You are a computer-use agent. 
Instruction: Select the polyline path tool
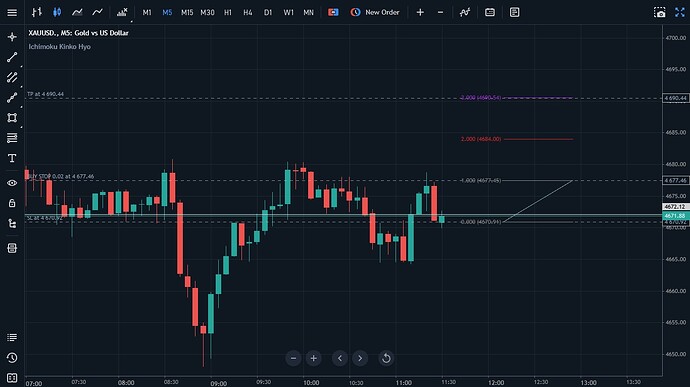point(12,98)
